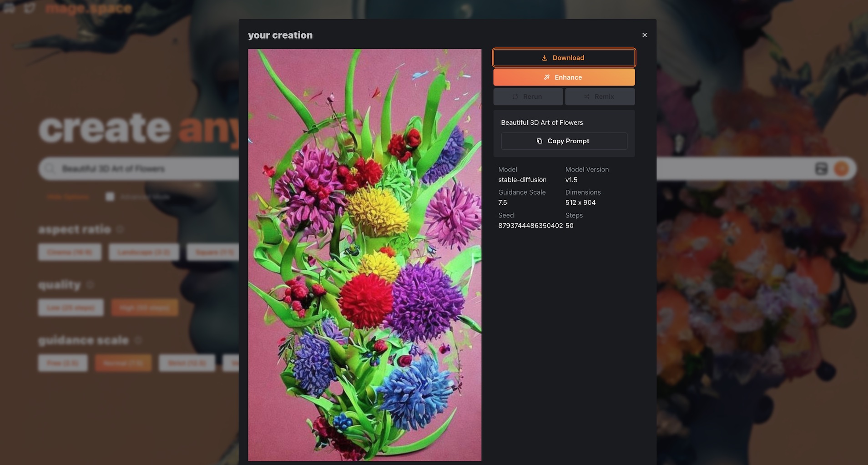Open the Discord icon in background page header
Viewport: 868px width, 465px height.
9,8
